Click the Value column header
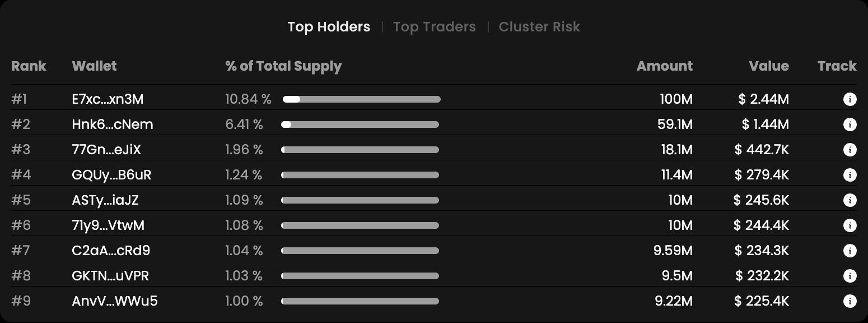This screenshot has height=323, width=868. click(769, 66)
